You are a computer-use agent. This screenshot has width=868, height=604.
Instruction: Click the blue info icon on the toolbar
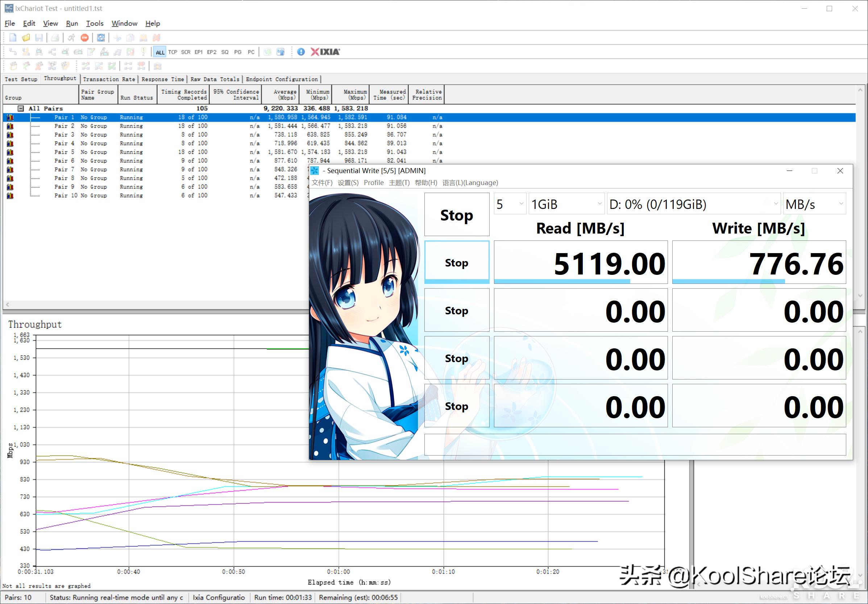tap(301, 52)
